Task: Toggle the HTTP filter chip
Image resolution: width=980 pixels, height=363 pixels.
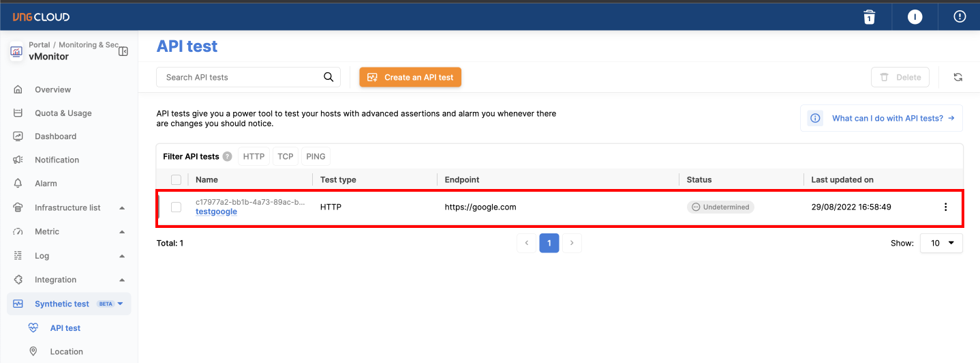Action: tap(254, 156)
